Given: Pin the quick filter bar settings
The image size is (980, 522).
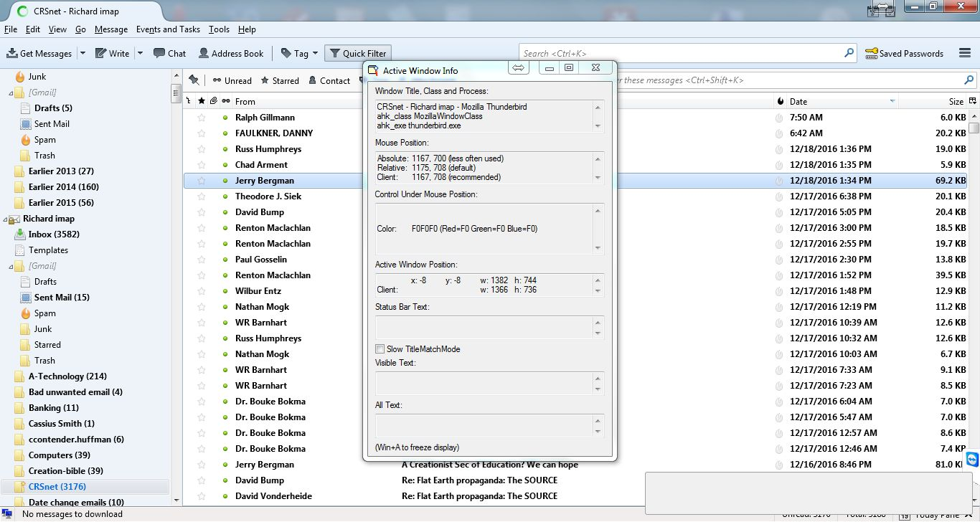Looking at the screenshot, I should [194, 80].
